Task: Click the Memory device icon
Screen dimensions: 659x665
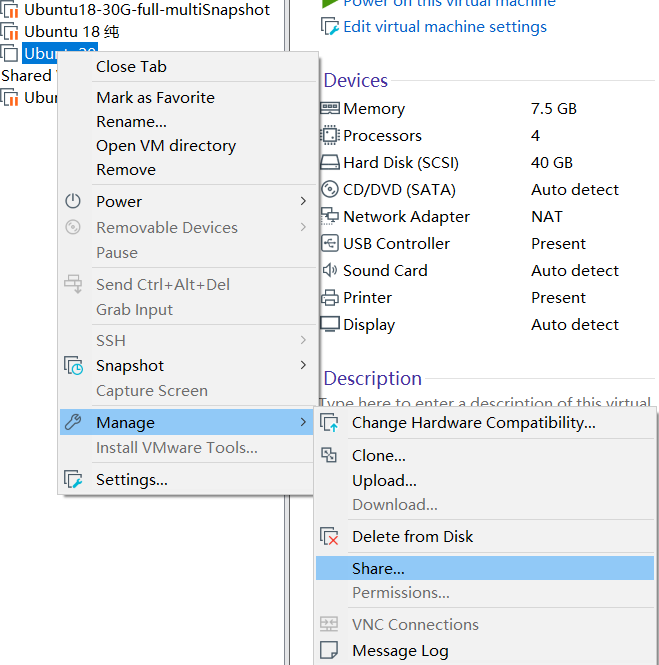Action: (330, 109)
